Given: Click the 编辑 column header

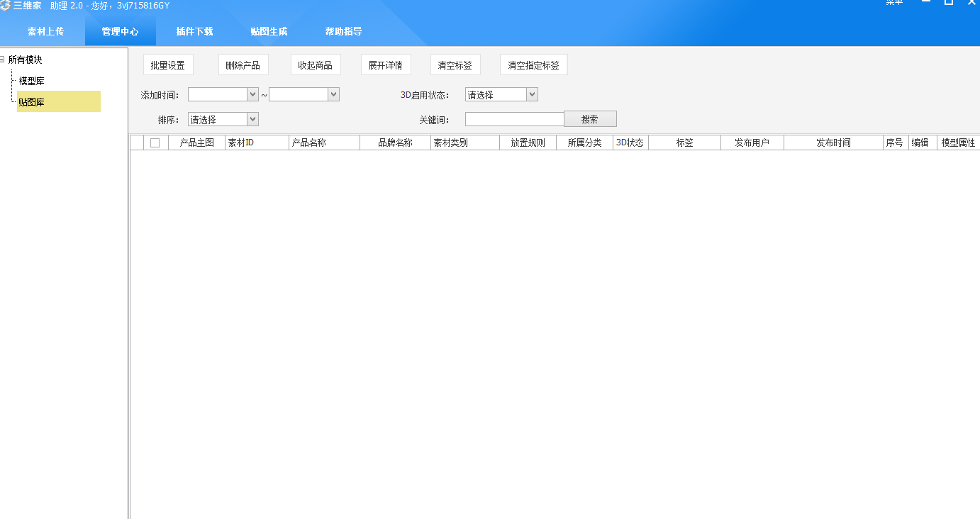Looking at the screenshot, I should point(923,143).
